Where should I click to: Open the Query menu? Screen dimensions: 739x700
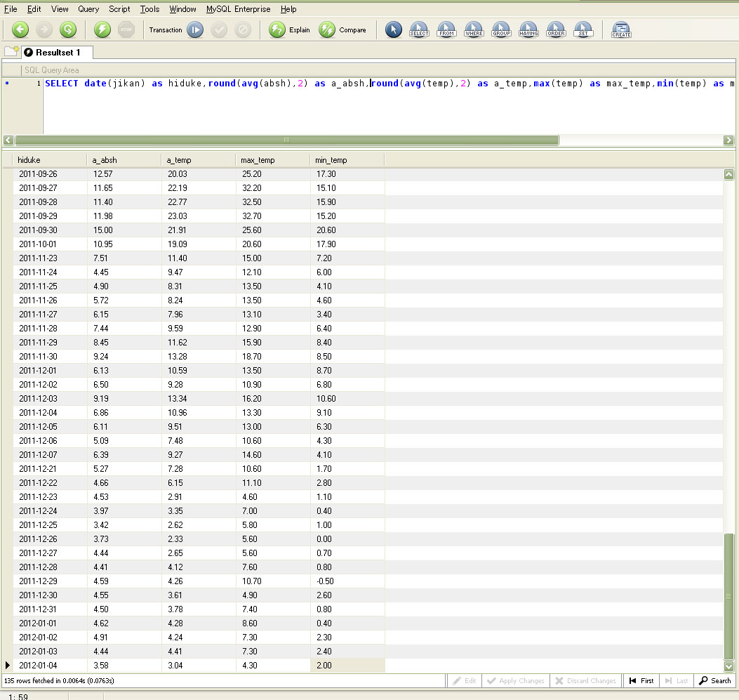click(88, 9)
